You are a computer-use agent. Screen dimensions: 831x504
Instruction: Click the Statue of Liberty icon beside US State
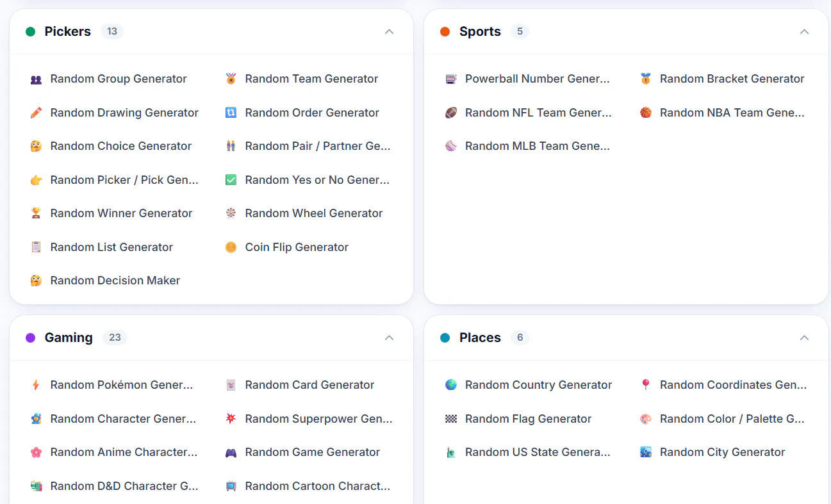pyautogui.click(x=451, y=452)
